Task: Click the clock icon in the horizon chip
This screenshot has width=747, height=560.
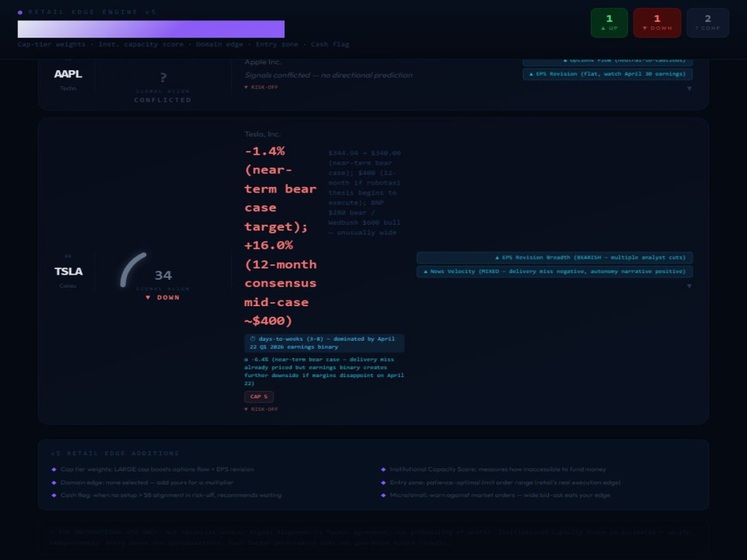Action: pyautogui.click(x=252, y=339)
